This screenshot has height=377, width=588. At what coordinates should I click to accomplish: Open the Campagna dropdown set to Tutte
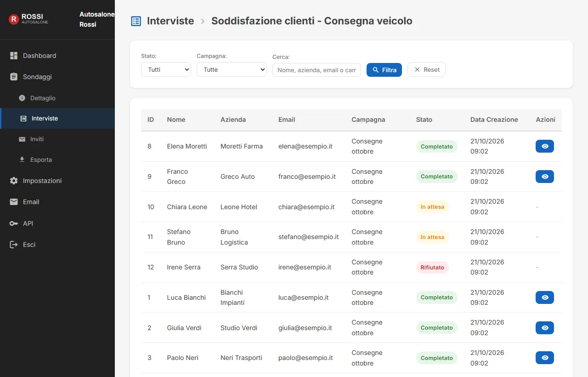(232, 70)
